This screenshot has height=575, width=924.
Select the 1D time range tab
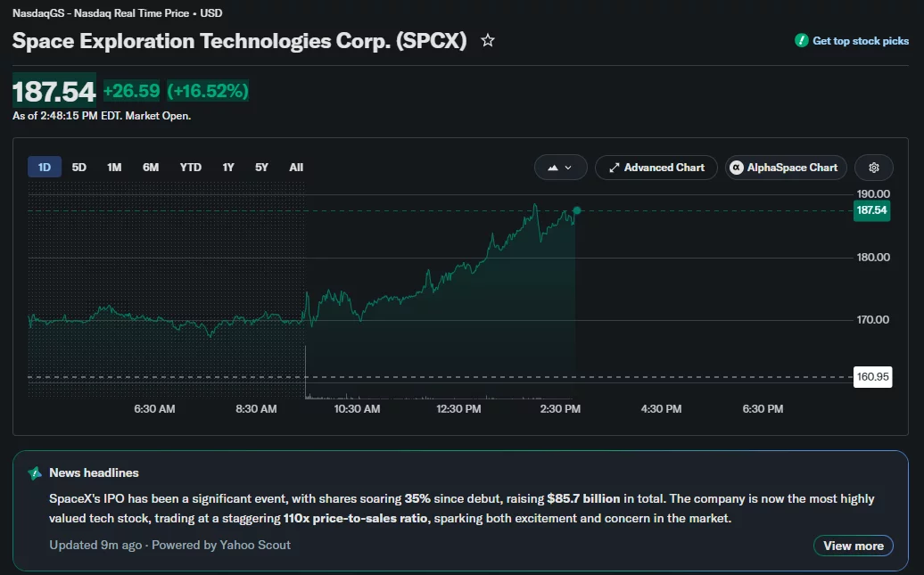pyautogui.click(x=45, y=168)
